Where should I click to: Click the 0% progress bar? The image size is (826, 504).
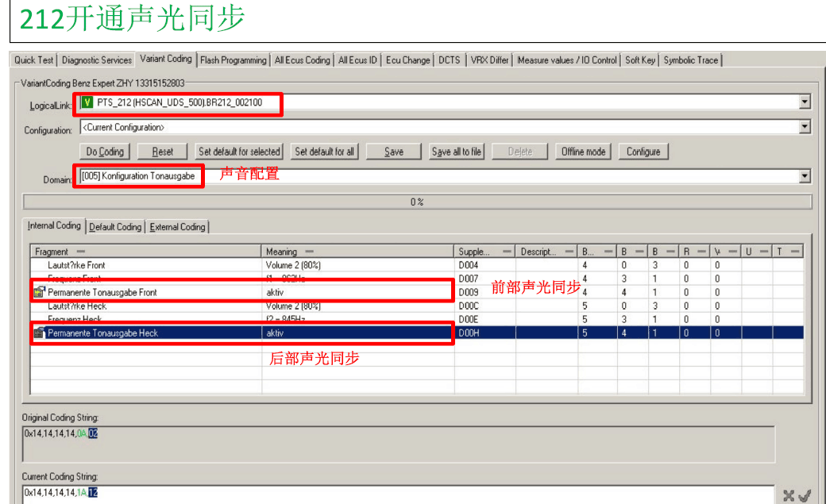417,202
